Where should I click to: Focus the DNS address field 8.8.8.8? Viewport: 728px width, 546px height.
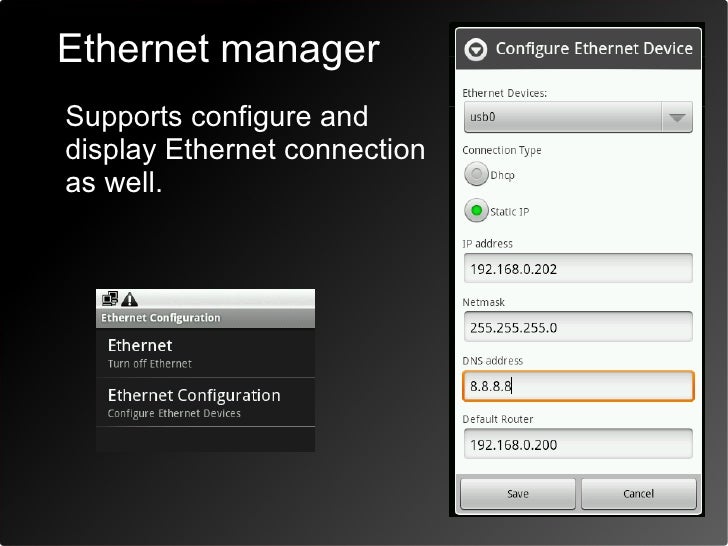coord(577,386)
